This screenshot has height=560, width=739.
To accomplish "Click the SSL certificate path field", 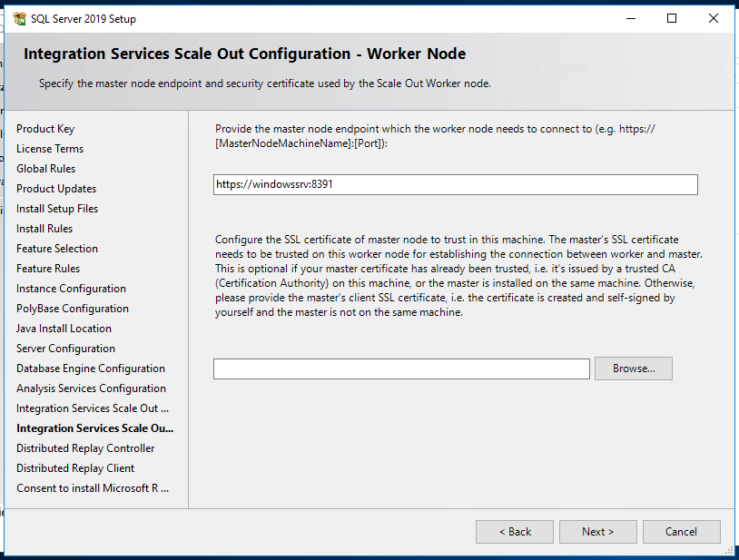I will click(401, 368).
